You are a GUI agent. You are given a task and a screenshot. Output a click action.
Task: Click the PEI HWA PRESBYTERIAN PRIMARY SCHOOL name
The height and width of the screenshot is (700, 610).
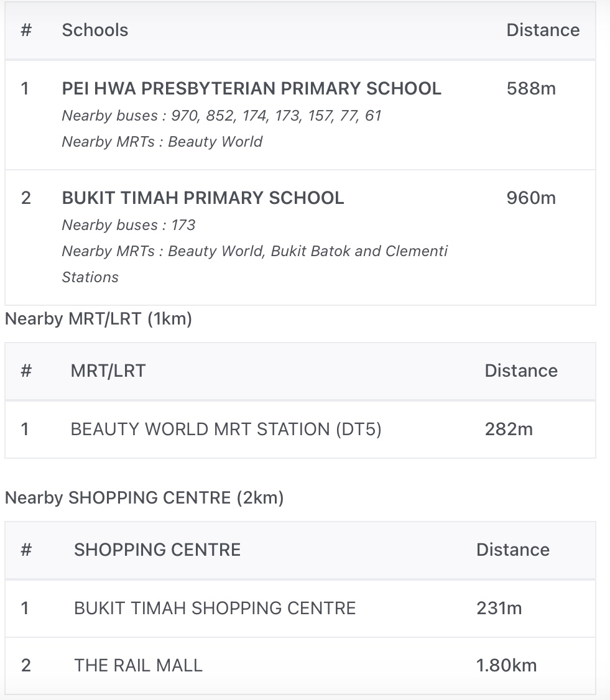tap(251, 88)
